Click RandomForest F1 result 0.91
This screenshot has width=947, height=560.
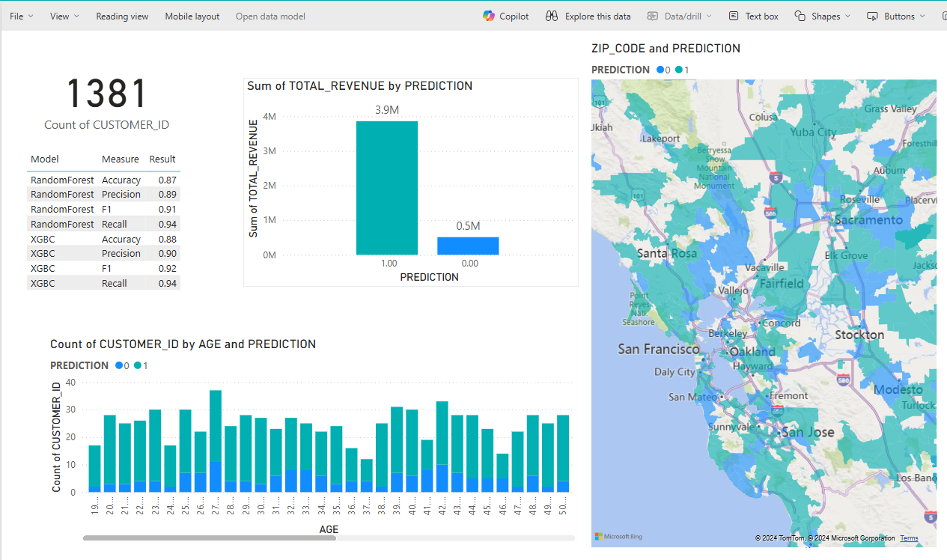pyautogui.click(x=168, y=209)
